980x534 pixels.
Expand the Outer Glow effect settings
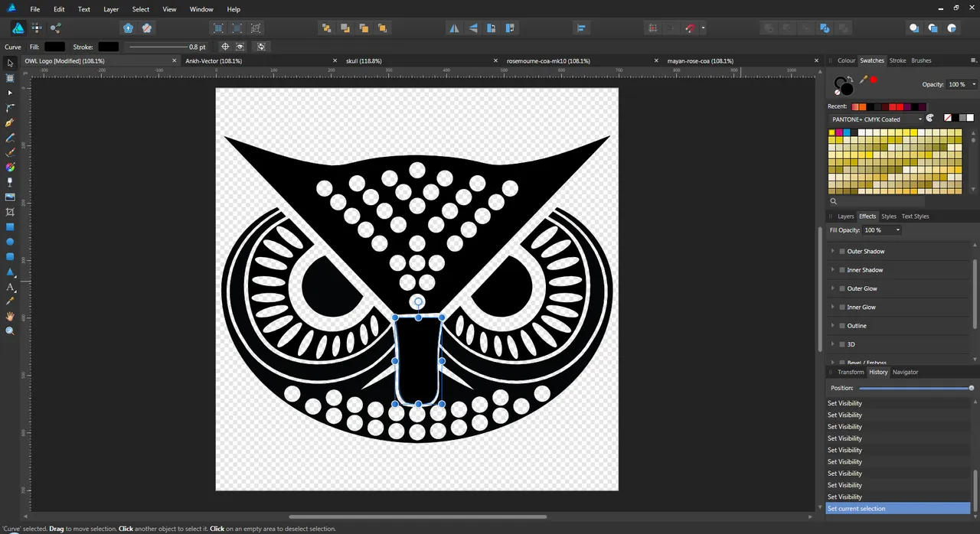[x=832, y=288]
